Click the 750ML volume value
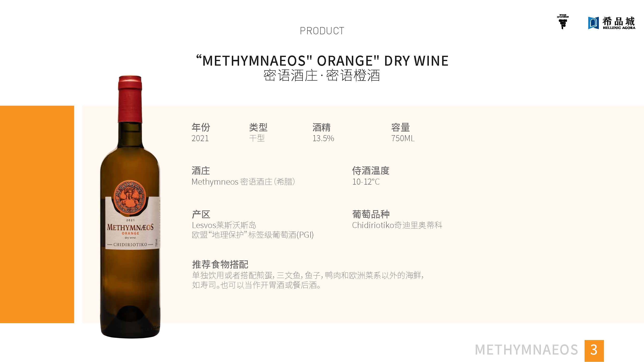The width and height of the screenshot is (644, 362). (403, 138)
